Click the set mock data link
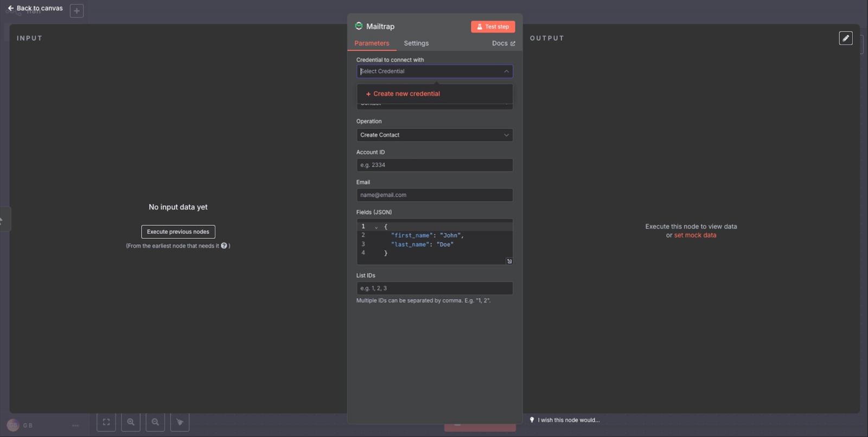The height and width of the screenshot is (437, 868). (695, 236)
